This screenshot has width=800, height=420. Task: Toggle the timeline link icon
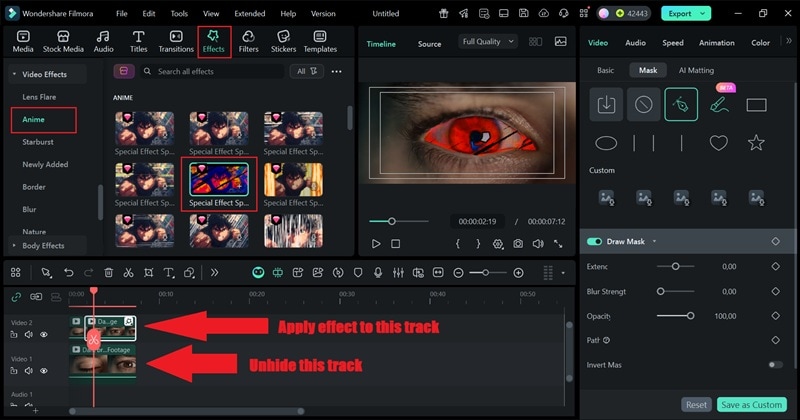16,297
